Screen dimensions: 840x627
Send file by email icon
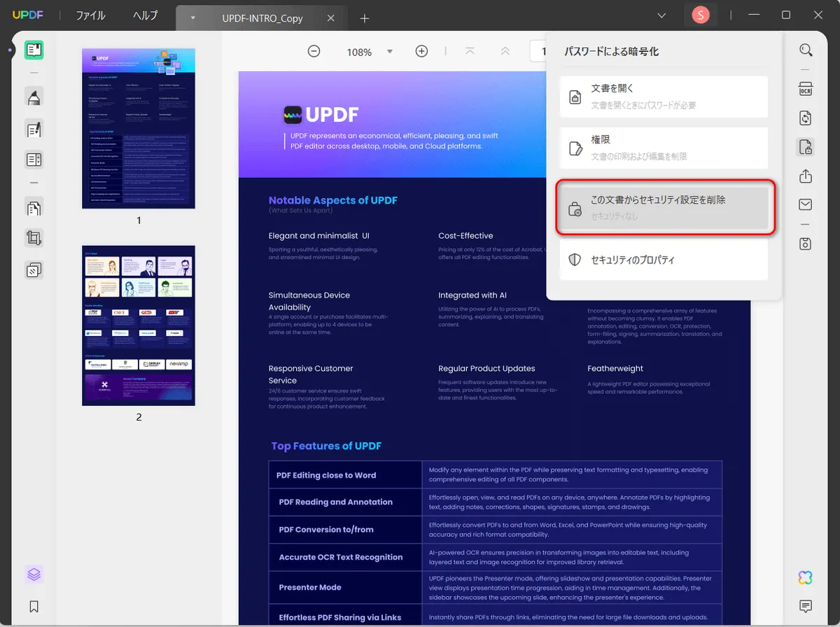tap(806, 204)
